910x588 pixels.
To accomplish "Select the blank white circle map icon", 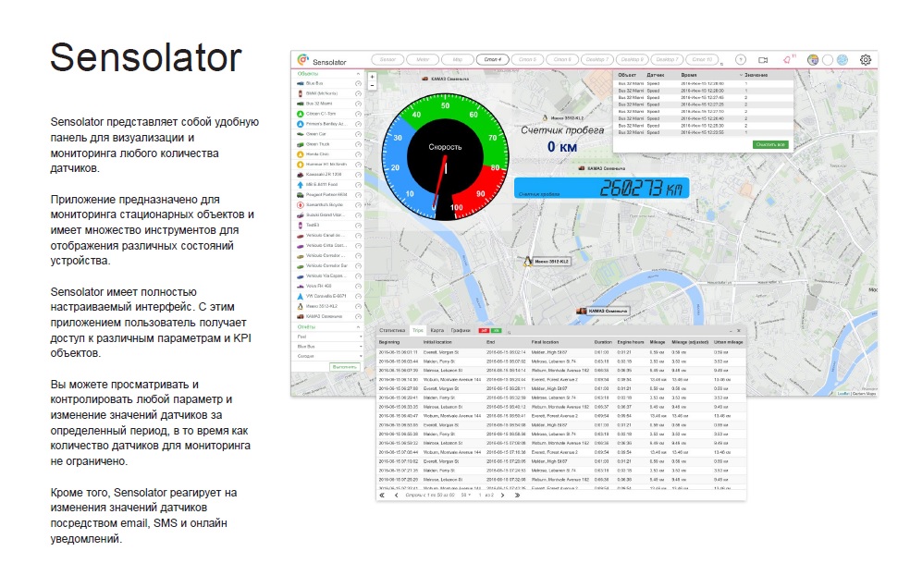I will point(828,60).
